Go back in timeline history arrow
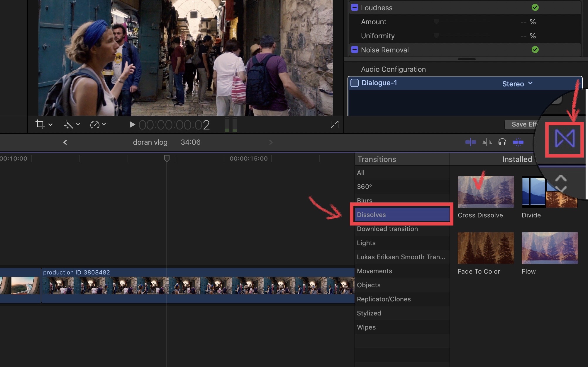Image resolution: width=588 pixels, height=367 pixels. pos(65,142)
